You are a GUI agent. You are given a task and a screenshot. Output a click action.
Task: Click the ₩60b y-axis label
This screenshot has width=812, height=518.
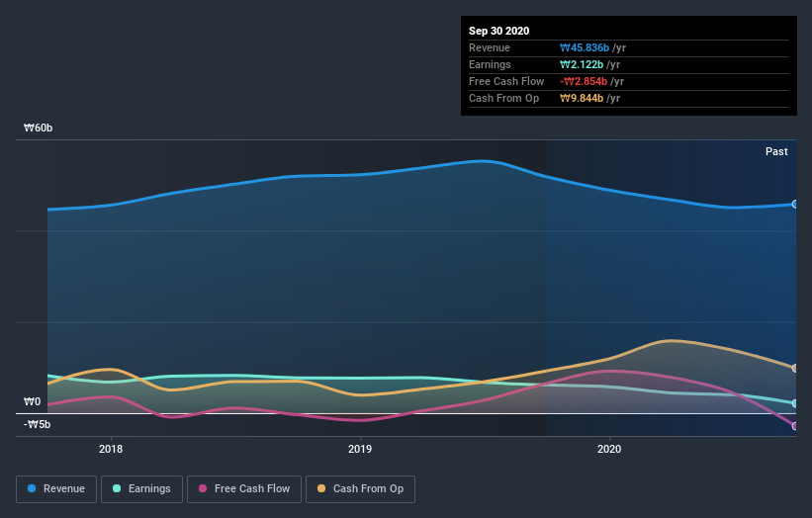(38, 128)
